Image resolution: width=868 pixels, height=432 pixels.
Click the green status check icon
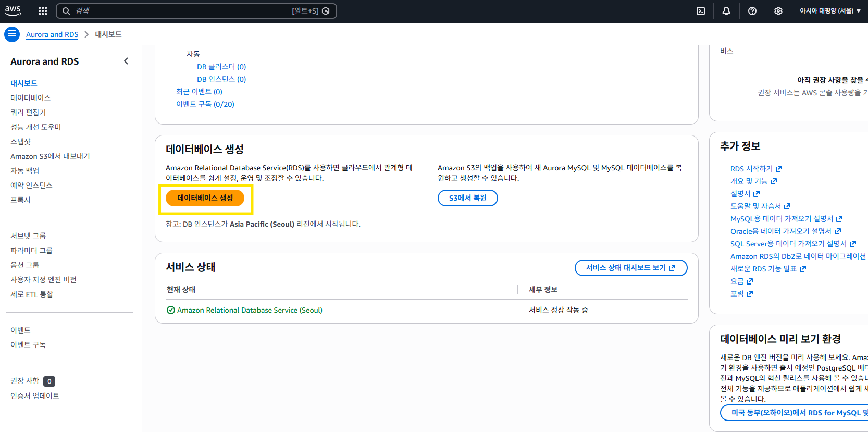tap(171, 310)
